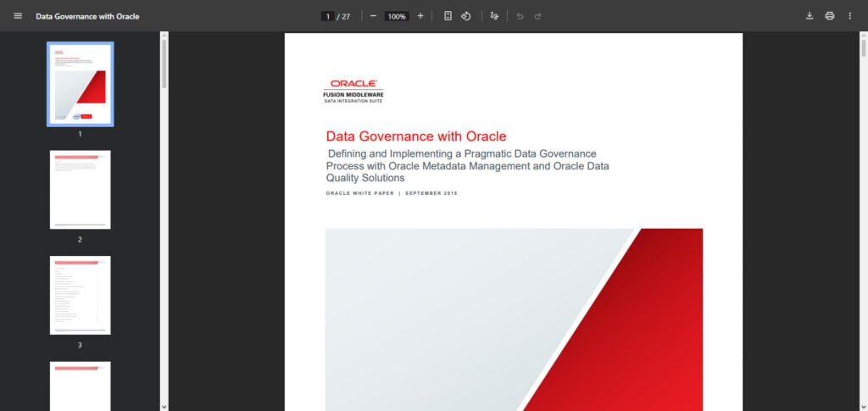
Task: Click the thumbnail panel scroll down arrow
Action: coord(164,407)
